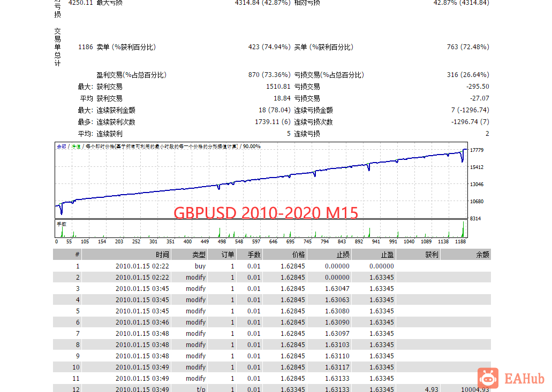Screen dimensions: 552x392
Task: Click the 买单 (%获利百分比) label
Action: 324,47
